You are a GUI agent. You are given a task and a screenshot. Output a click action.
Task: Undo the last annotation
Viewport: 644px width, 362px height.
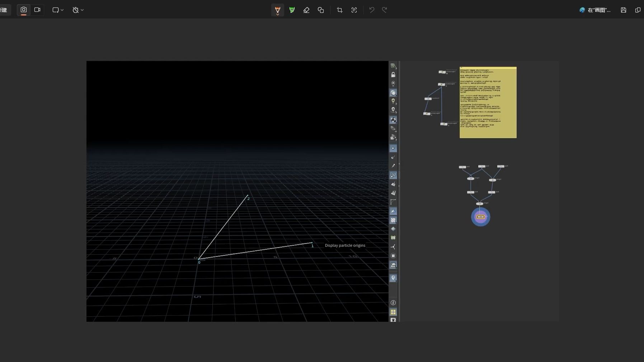(372, 10)
